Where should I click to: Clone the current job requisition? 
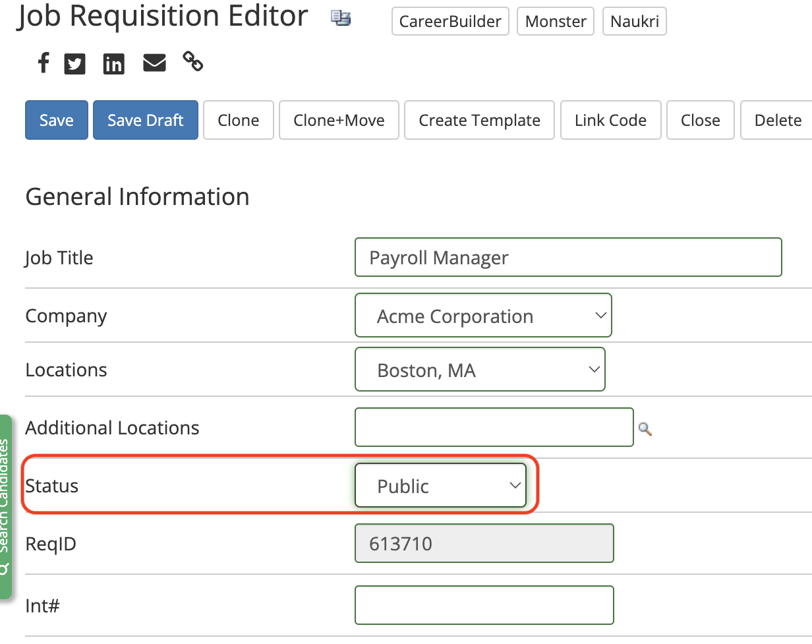[238, 120]
